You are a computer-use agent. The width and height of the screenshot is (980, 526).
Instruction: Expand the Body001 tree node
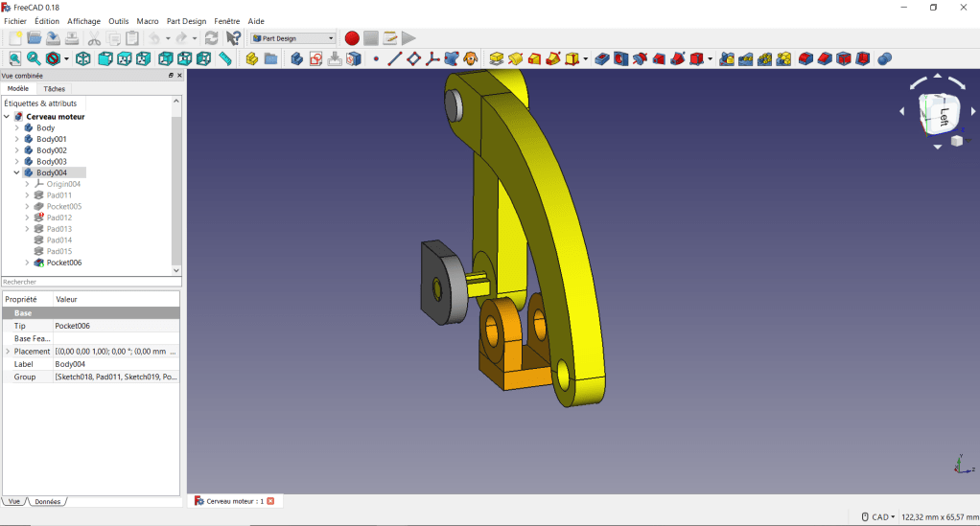pos(17,139)
